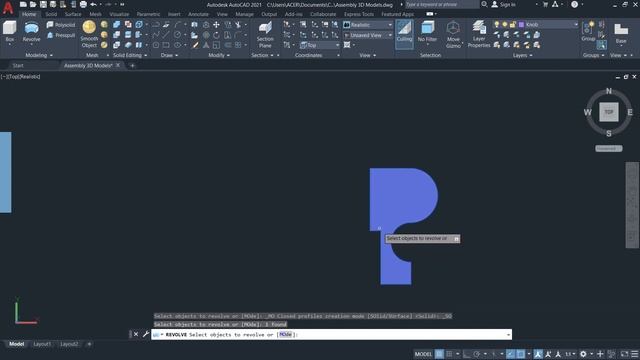Viewport: 640px width, 360px height.
Task: Switch to the Solid ribbon tab
Action: click(x=51, y=14)
